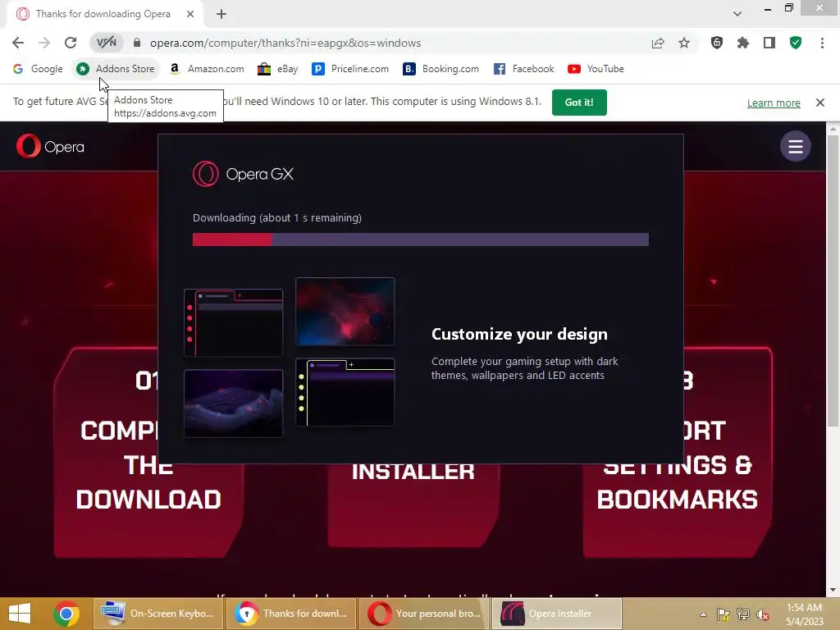Click the Opera logo on the page

click(x=50, y=146)
